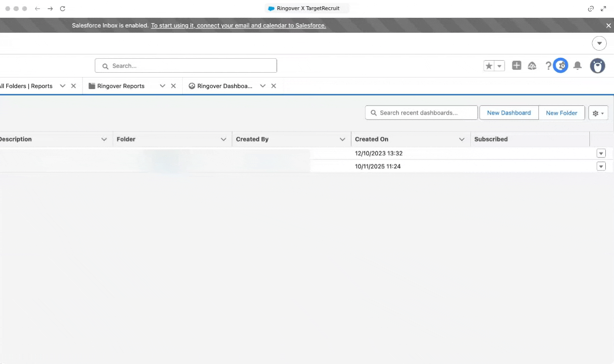The height and width of the screenshot is (364, 614).
Task: Switch to the Ringover Reports tab
Action: click(x=121, y=86)
